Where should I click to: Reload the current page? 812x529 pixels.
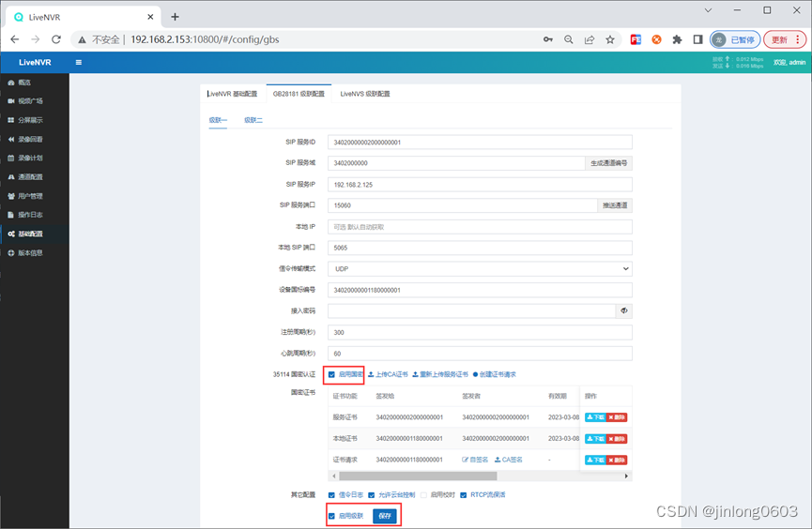[56, 39]
